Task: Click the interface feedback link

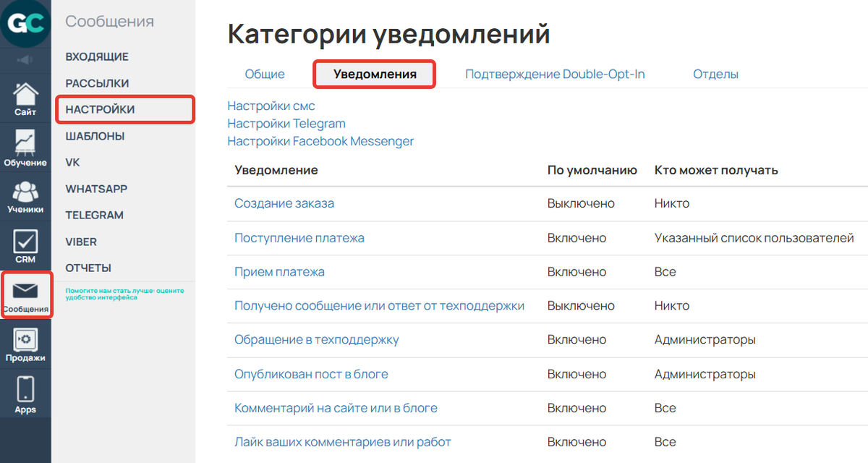Action: click(x=124, y=294)
